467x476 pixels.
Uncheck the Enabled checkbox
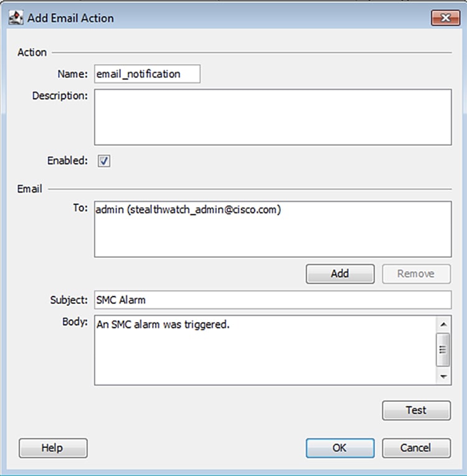click(x=104, y=161)
